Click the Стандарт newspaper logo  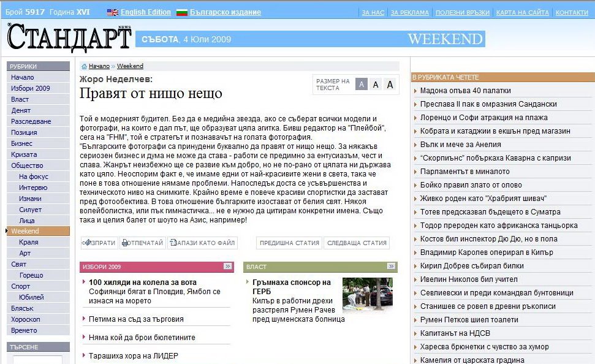pyautogui.click(x=69, y=37)
